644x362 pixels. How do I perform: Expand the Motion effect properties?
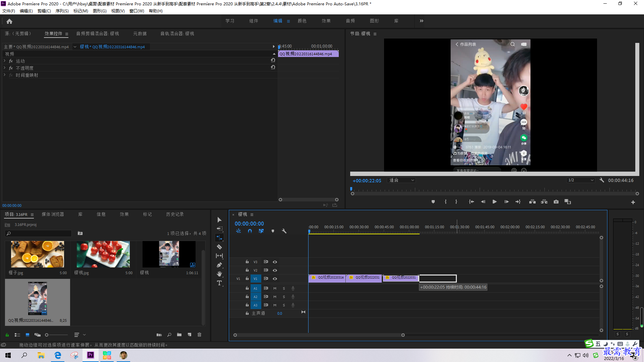click(5, 61)
